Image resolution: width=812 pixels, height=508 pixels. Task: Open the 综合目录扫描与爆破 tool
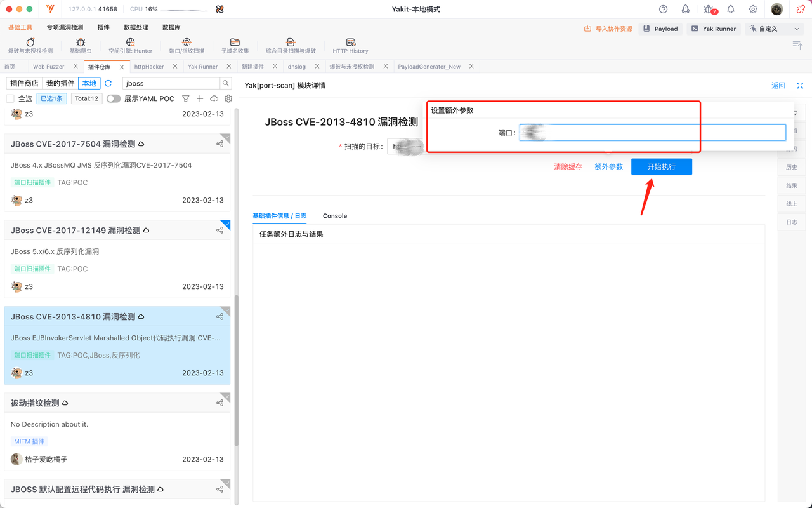pyautogui.click(x=291, y=46)
